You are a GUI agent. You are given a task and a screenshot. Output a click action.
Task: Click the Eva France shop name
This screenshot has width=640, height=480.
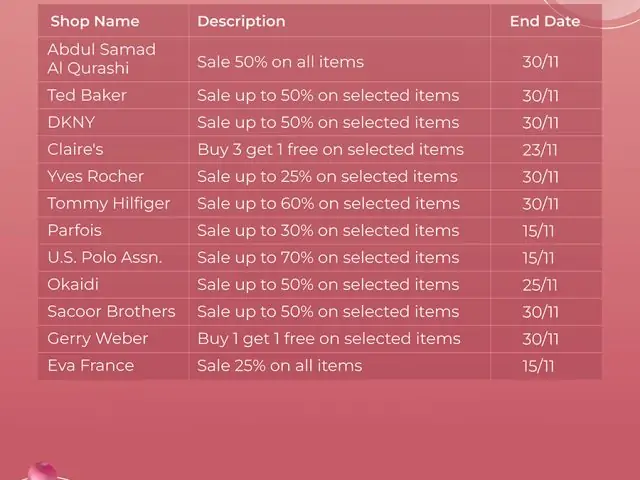pos(91,365)
